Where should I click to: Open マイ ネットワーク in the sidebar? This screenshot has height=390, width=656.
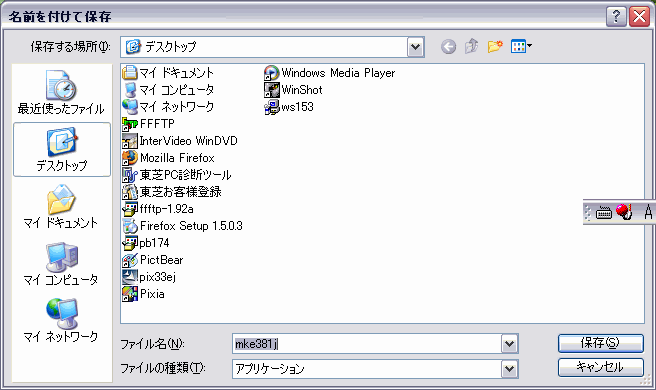pyautogui.click(x=61, y=320)
